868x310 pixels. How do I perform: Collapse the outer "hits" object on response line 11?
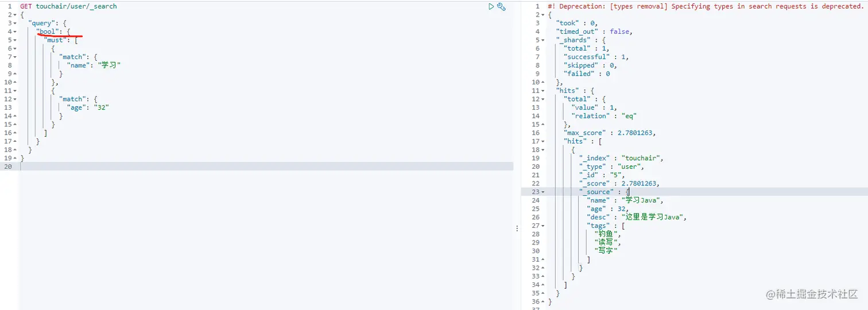(x=542, y=91)
